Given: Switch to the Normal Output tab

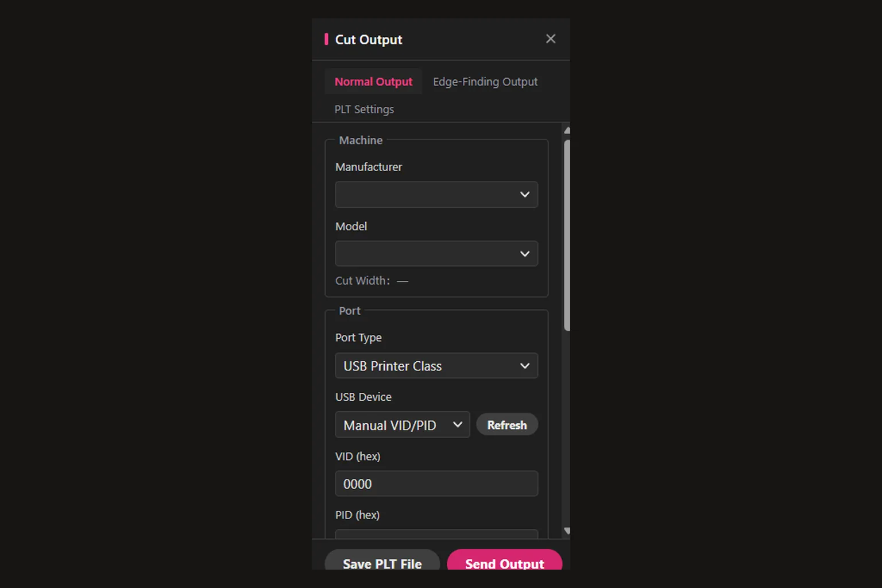Looking at the screenshot, I should (x=373, y=82).
